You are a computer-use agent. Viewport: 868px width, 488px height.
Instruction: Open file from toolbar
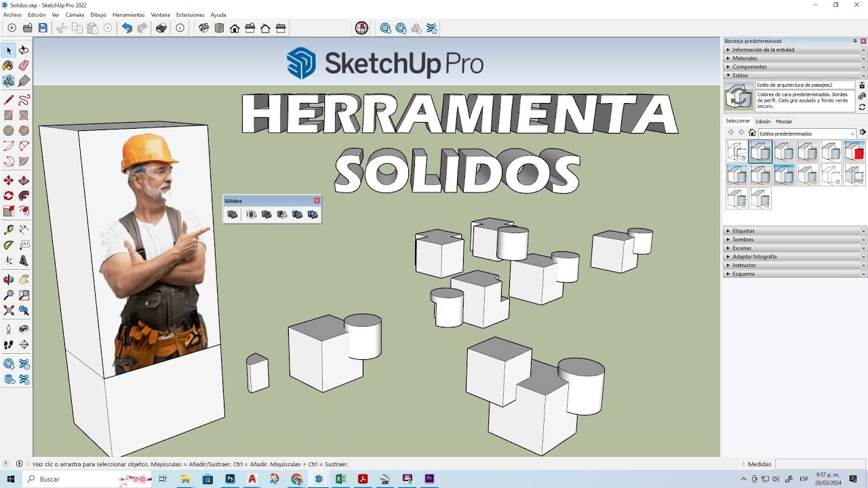(27, 28)
